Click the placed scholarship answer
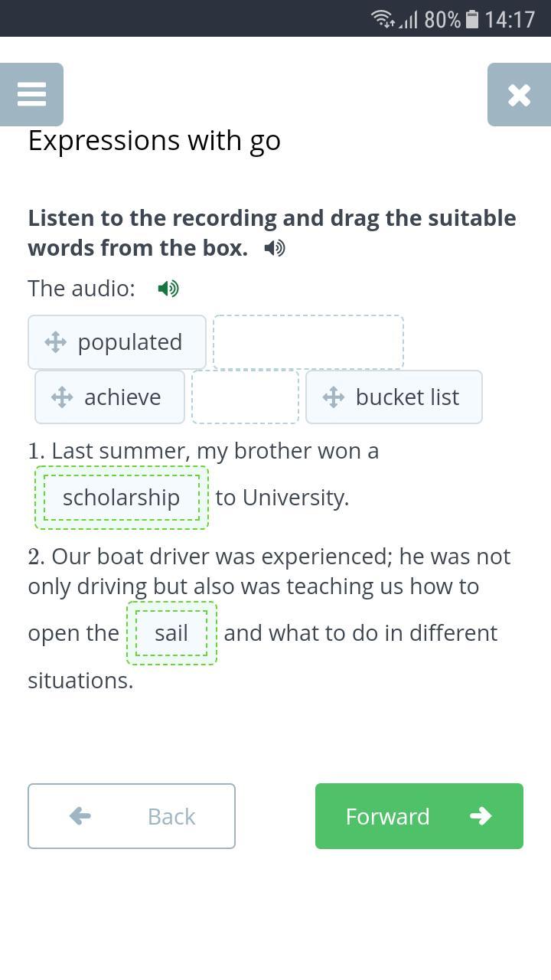This screenshot has height=980, width=551. (x=122, y=498)
